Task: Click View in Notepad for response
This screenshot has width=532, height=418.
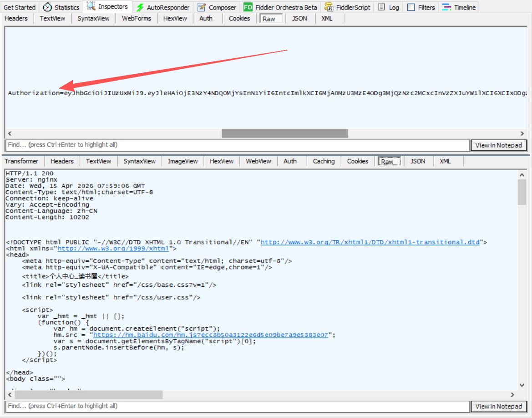Action: (x=498, y=407)
